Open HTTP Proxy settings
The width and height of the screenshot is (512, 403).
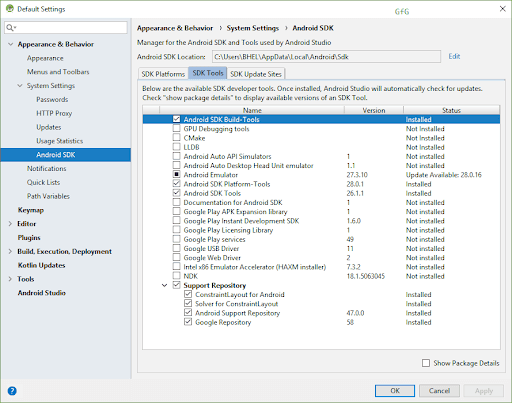pos(54,113)
